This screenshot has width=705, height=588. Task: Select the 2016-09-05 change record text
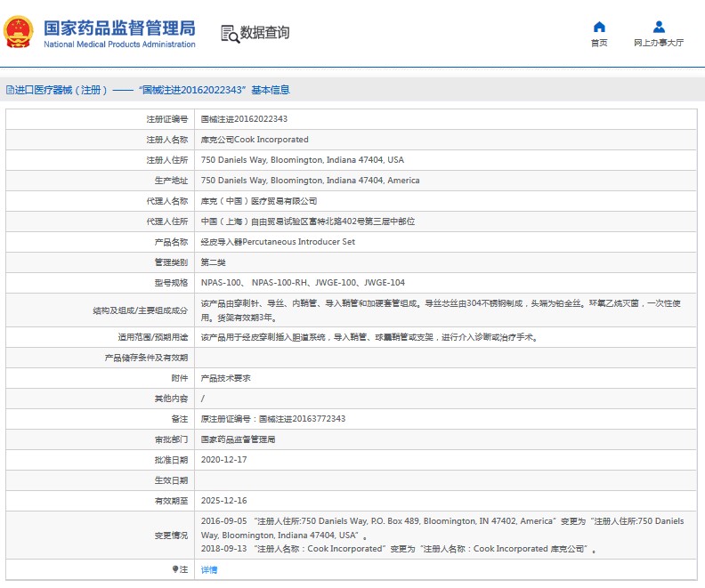coord(442,528)
